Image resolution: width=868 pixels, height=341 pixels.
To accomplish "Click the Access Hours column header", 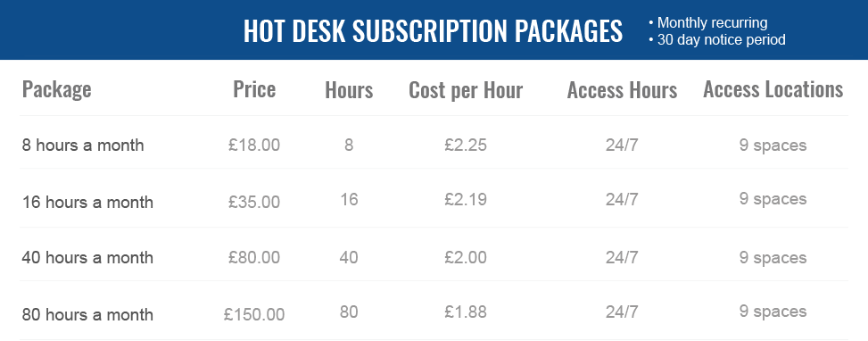I will tap(622, 90).
